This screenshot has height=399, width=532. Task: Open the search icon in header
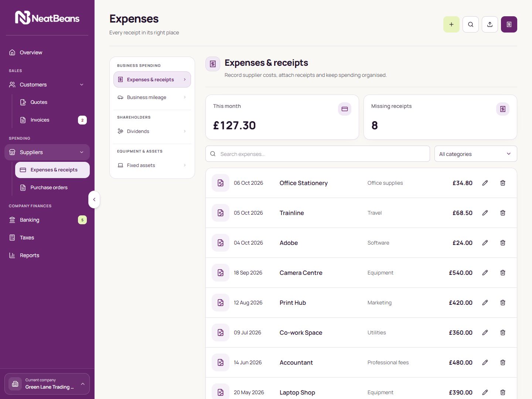pos(471,24)
